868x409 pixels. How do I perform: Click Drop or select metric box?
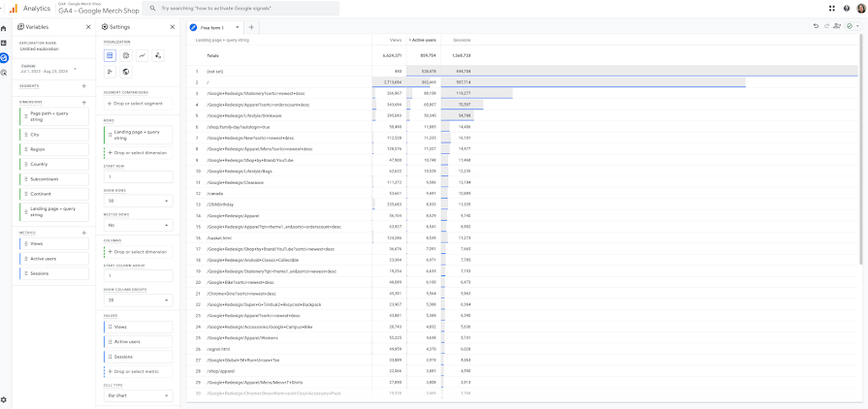coord(138,371)
